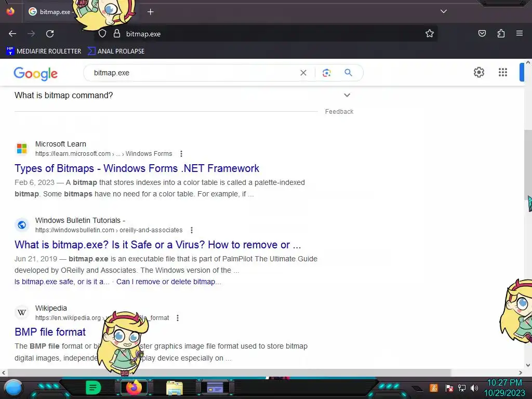Save page to Pocket

[x=482, y=34]
